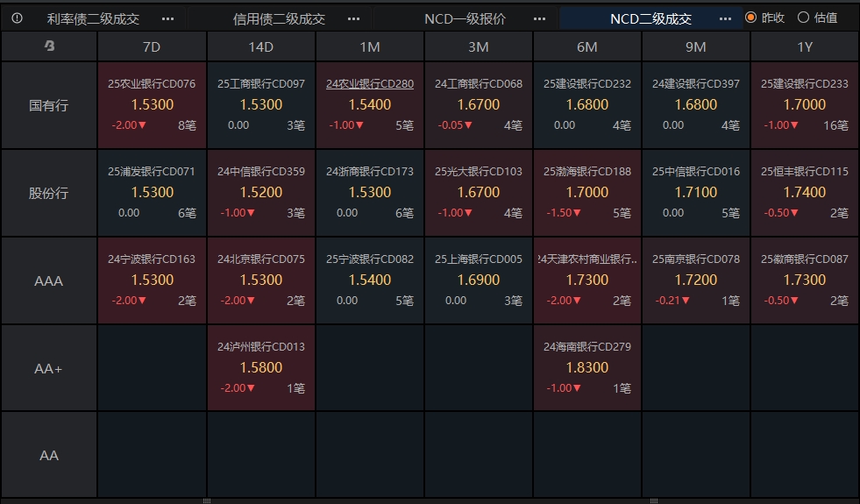Select the AAA row label
860x504 pixels.
pos(49,280)
